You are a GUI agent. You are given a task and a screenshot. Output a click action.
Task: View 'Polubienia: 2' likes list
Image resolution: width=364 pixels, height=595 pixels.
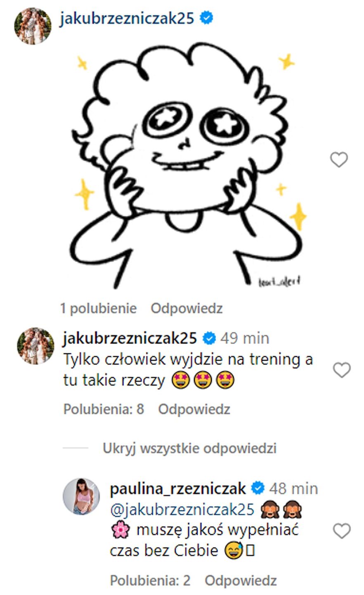coord(150,581)
